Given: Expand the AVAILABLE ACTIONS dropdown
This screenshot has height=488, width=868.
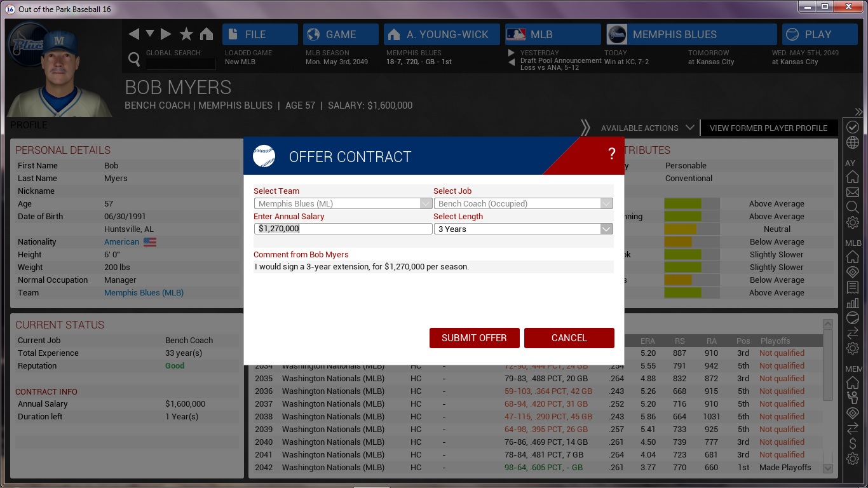Looking at the screenshot, I should [648, 128].
